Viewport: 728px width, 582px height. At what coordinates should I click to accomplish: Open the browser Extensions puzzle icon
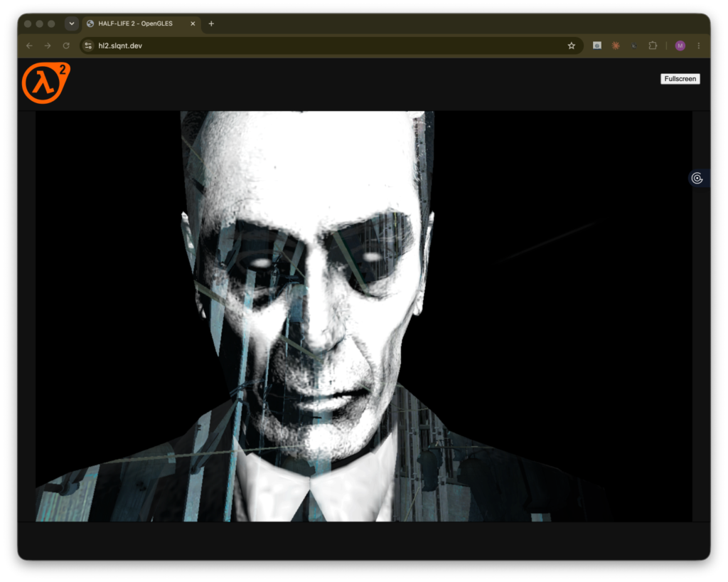tap(653, 46)
